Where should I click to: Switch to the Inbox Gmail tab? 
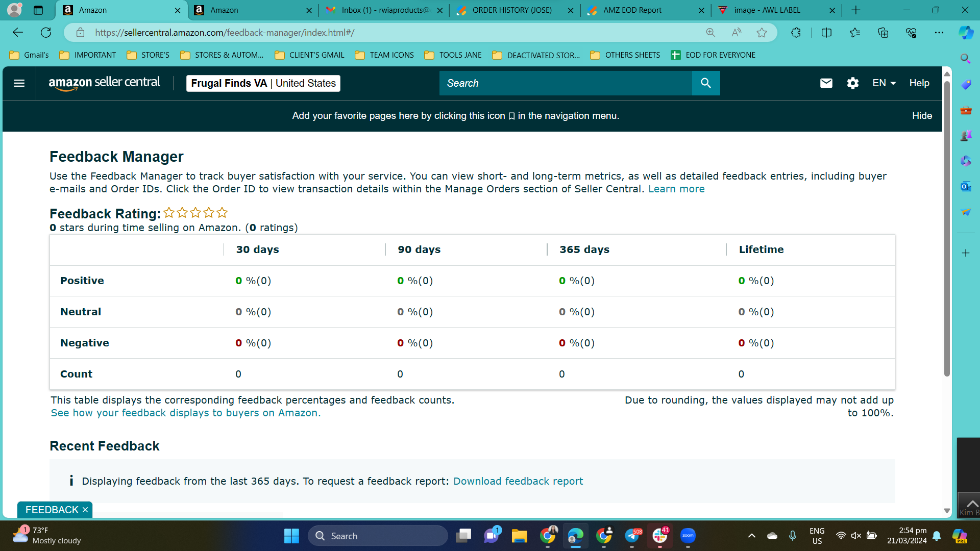pos(384,10)
